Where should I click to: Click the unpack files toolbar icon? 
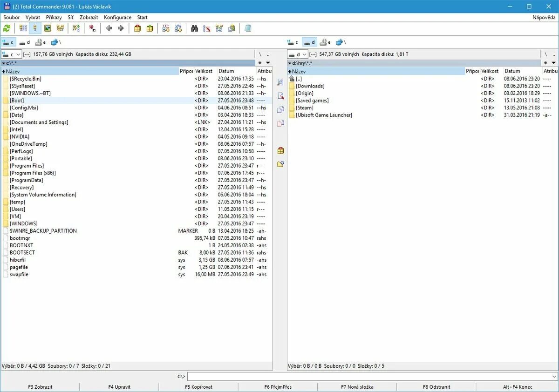point(150,28)
